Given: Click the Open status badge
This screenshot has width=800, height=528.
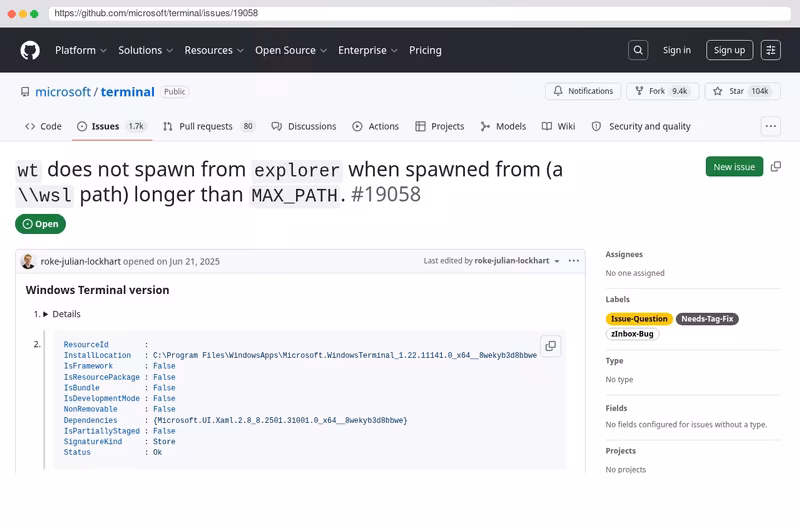Looking at the screenshot, I should [x=40, y=224].
